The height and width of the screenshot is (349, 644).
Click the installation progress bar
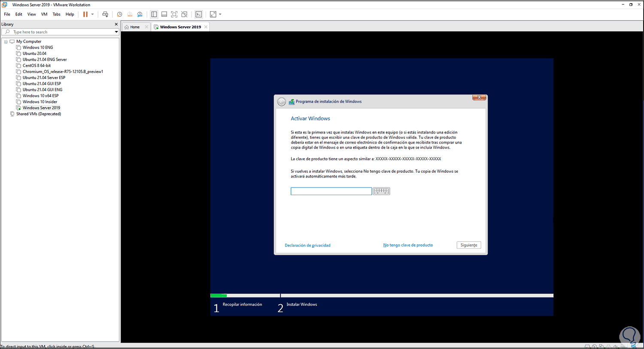click(382, 296)
